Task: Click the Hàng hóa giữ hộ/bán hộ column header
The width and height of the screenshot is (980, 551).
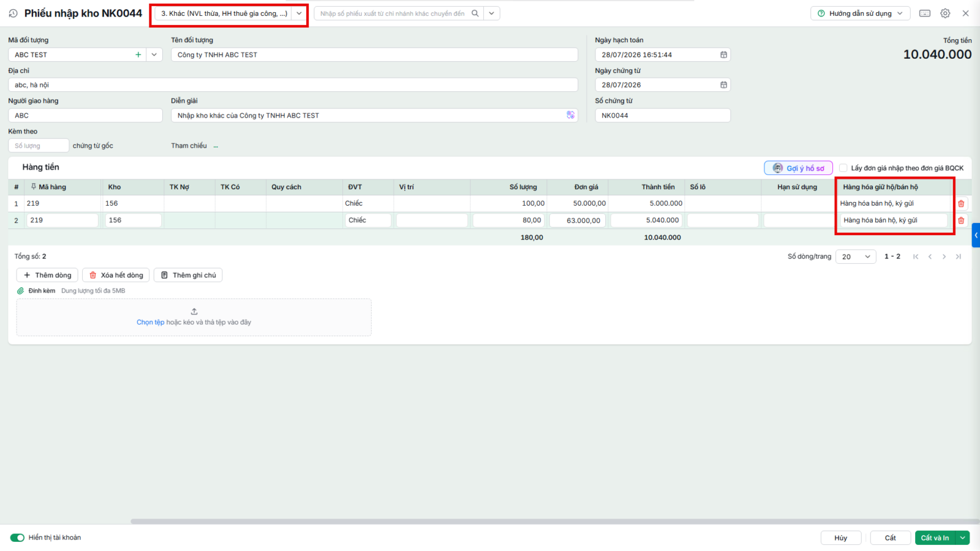Action: click(894, 187)
